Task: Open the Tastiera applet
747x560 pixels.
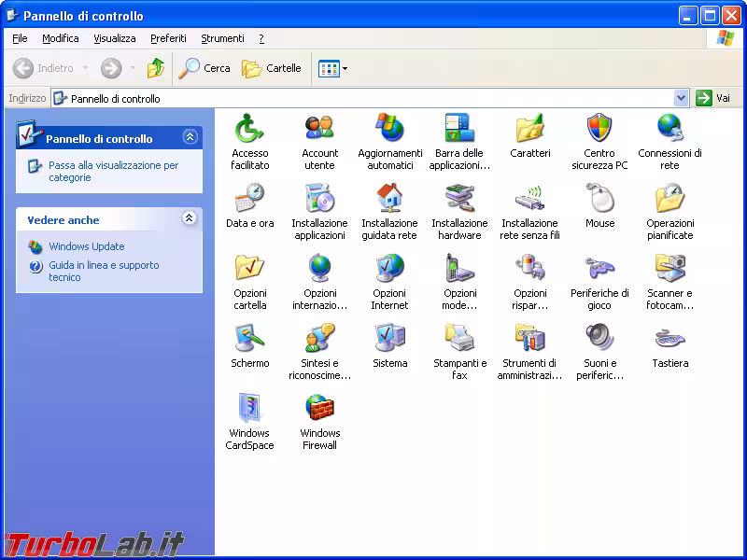Action: click(x=669, y=341)
